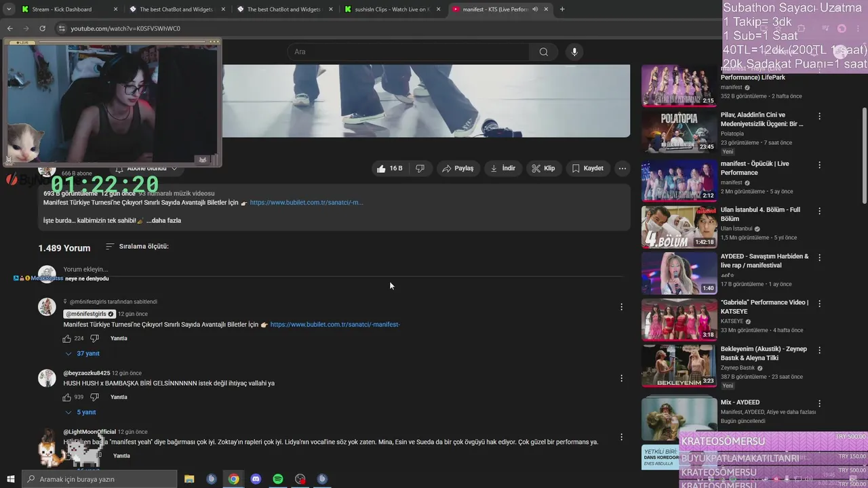
Task: Select the first ChatBot and Widgets tab
Action: coord(176,9)
